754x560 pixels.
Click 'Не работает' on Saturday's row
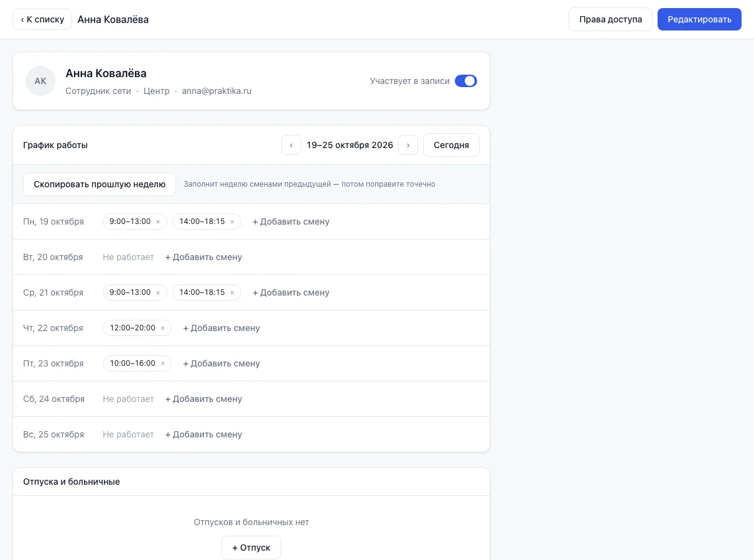coord(128,399)
